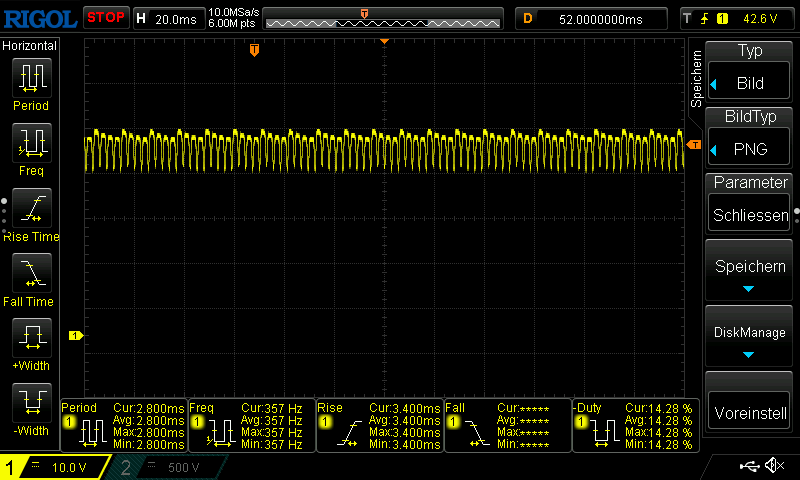Click the red STOP status button

click(x=105, y=17)
